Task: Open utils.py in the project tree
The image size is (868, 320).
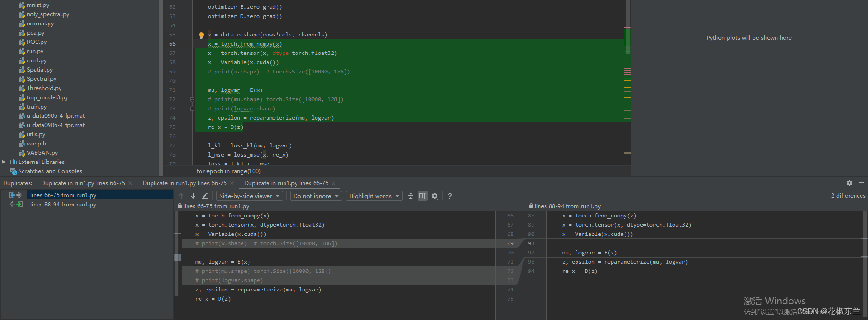Action: point(36,134)
